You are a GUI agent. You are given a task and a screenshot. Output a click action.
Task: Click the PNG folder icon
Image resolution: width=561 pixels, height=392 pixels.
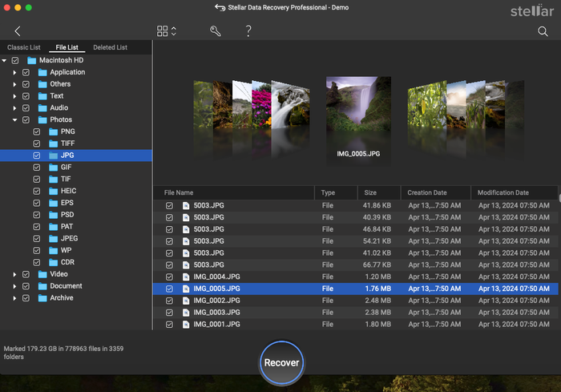pos(54,131)
